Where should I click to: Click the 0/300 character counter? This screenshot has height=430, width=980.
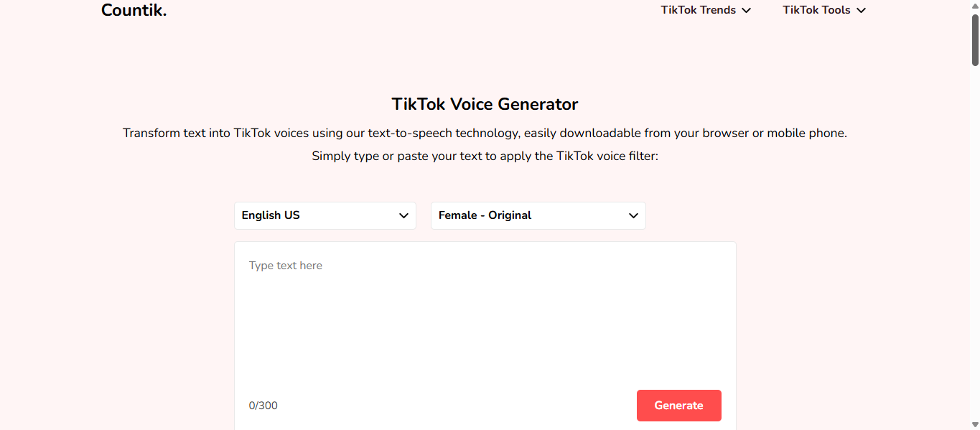263,406
